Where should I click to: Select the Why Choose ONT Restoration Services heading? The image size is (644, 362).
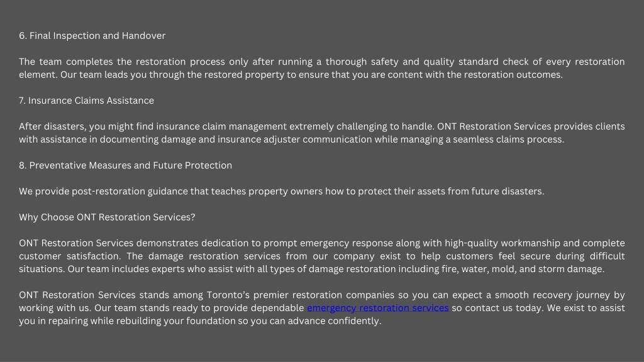click(107, 217)
